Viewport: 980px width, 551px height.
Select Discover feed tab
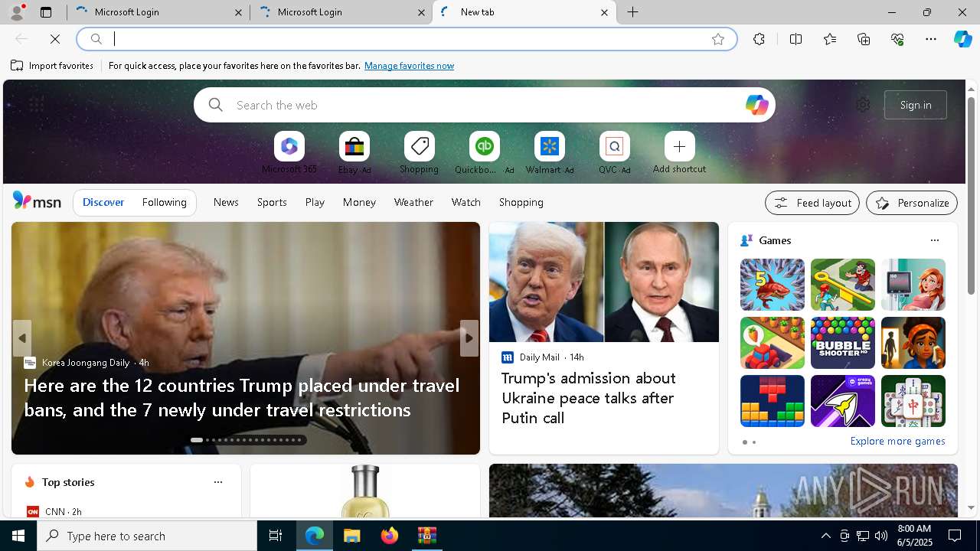103,202
